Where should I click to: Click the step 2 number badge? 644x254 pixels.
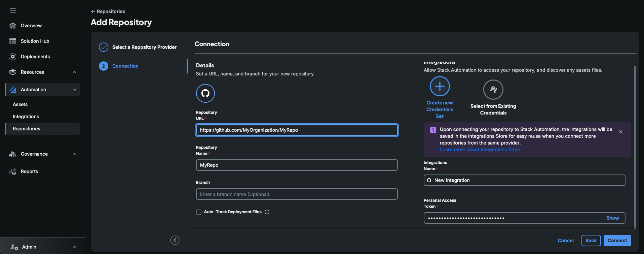(104, 66)
